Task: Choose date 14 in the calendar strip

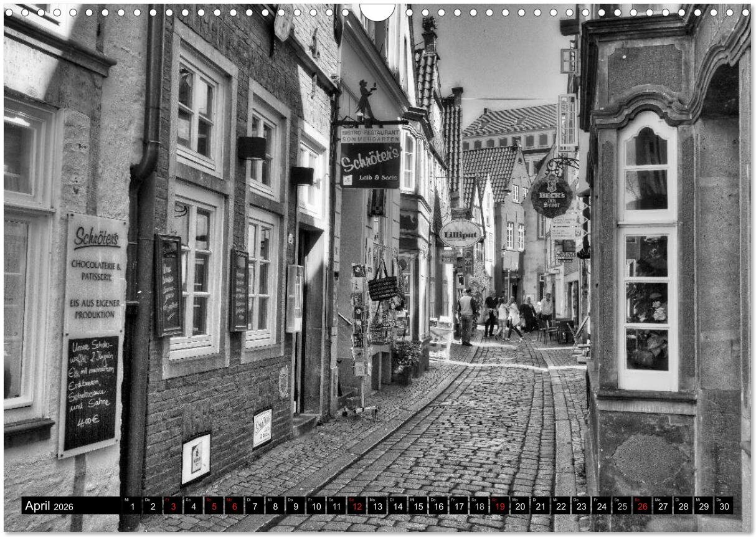Action: coord(397,506)
